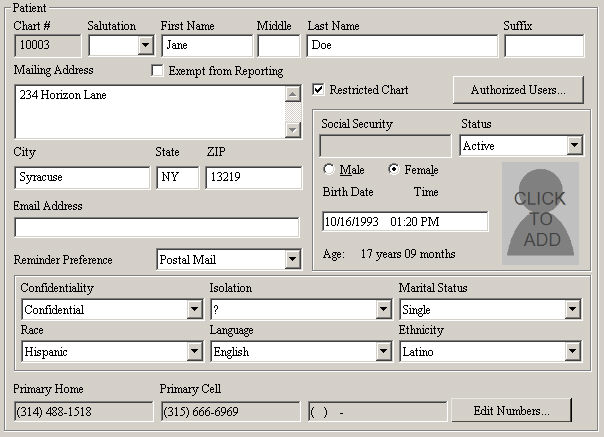Click the Edit Numbers button
Screen dimensions: 604x437
(511, 411)
